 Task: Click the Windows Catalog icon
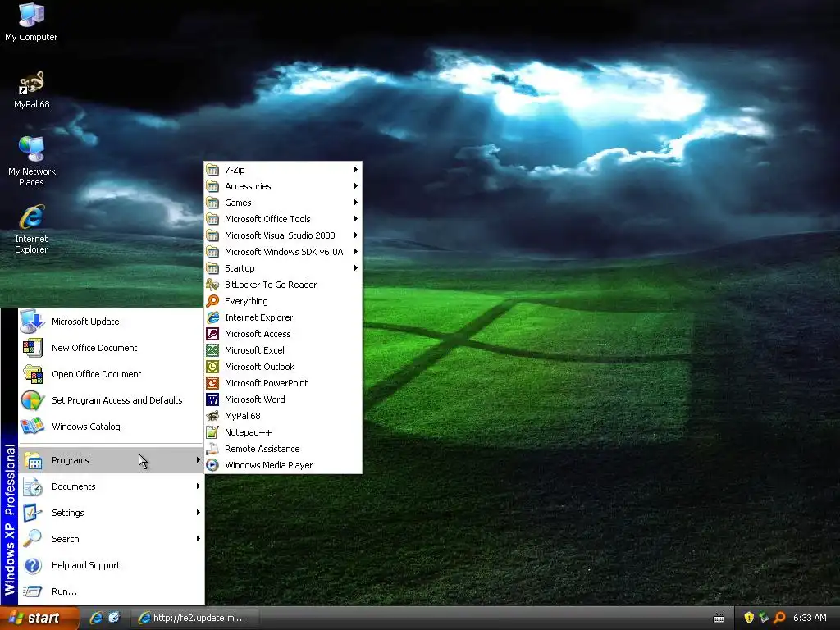click(x=32, y=427)
